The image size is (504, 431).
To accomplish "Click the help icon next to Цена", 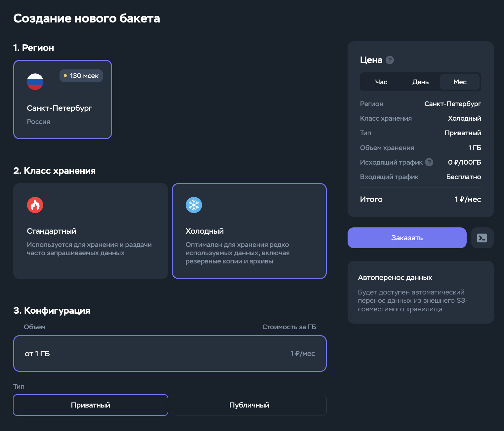I will [x=390, y=60].
